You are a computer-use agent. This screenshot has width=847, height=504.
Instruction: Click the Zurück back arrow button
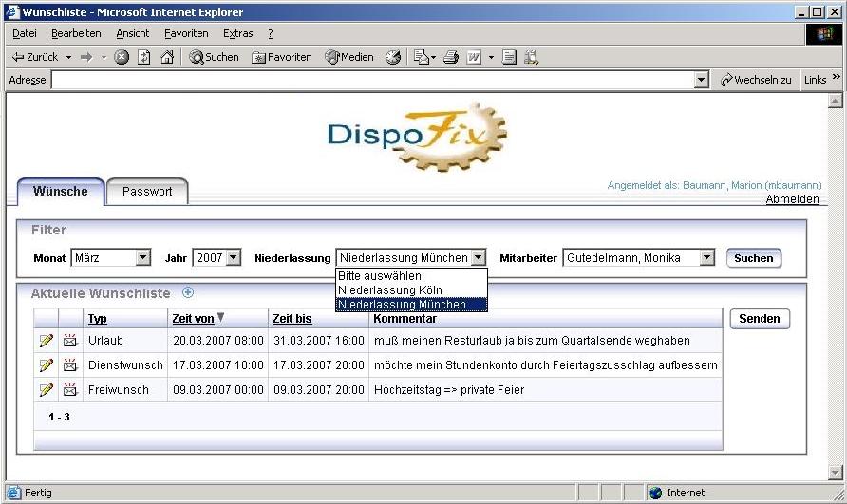pos(34,57)
